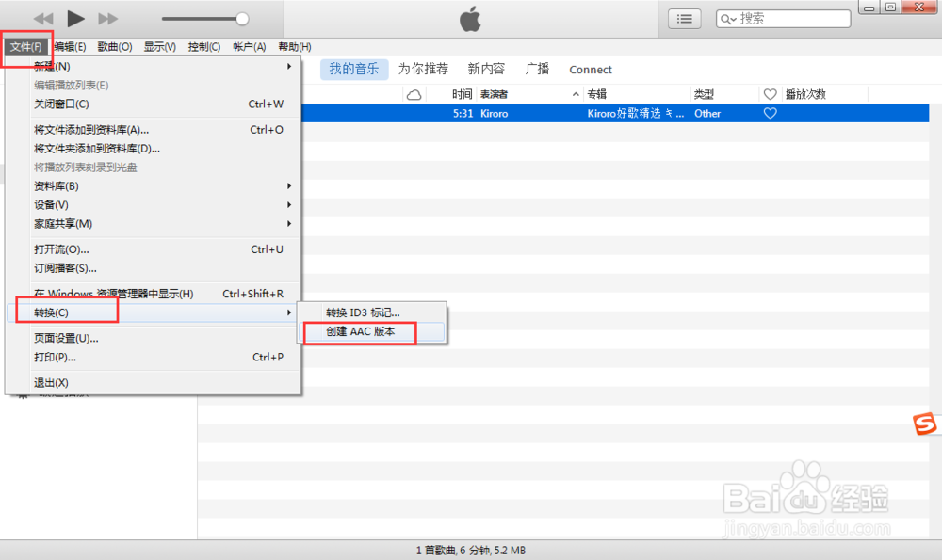
Task: Click the rewind previous track button
Action: tap(43, 19)
